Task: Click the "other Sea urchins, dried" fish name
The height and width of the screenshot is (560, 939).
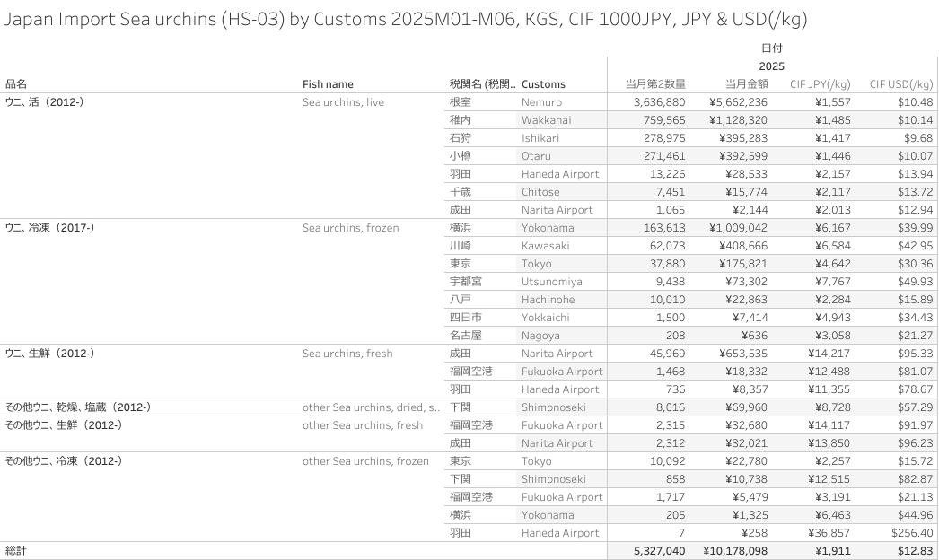Action: [372, 407]
